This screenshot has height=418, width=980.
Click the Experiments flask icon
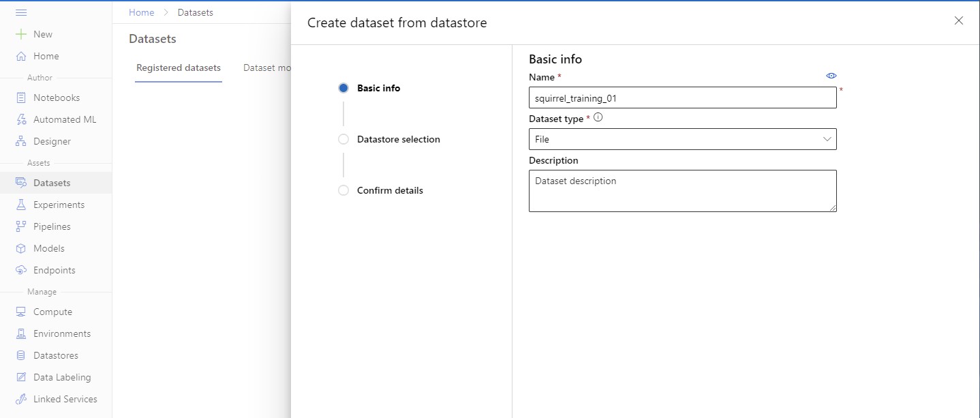coord(21,205)
